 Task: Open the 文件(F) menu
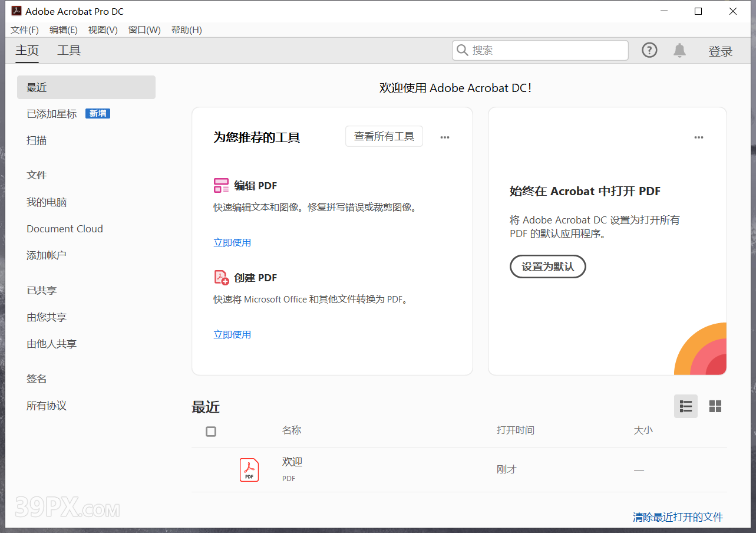coord(25,30)
